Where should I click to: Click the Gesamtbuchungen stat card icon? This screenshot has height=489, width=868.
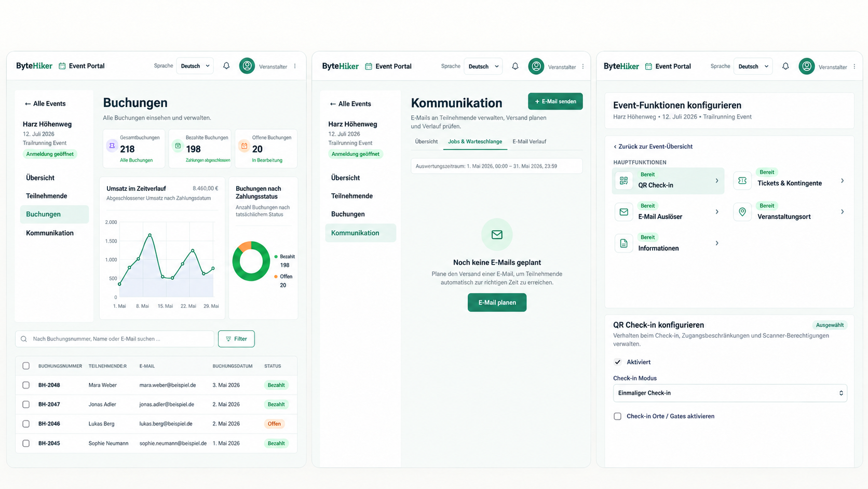[x=112, y=146]
